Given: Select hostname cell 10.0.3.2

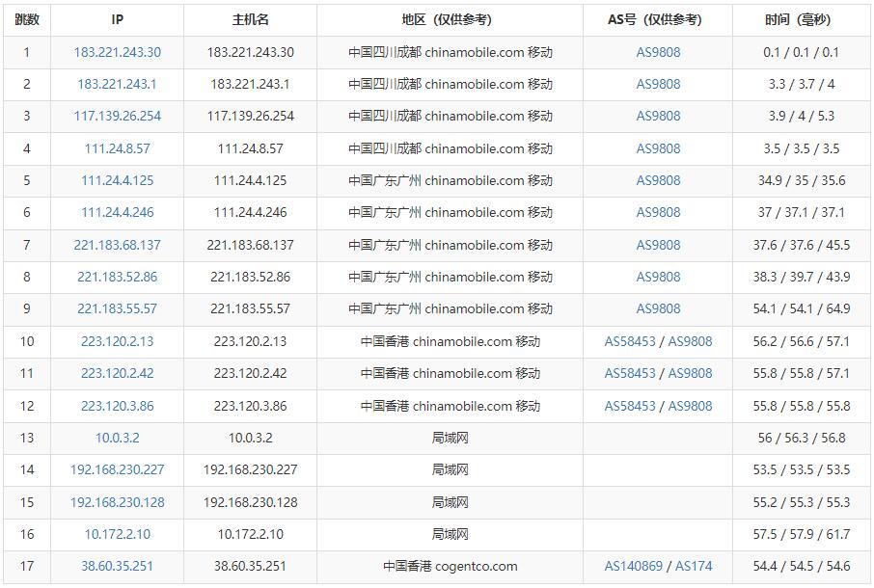Looking at the screenshot, I should [250, 438].
